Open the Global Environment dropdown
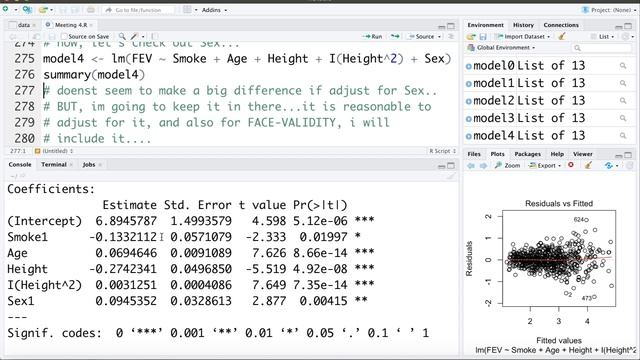 [502, 48]
